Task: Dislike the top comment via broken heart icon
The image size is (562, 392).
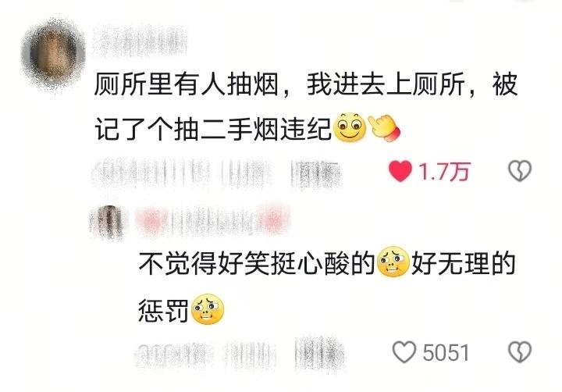Action: pos(520,171)
